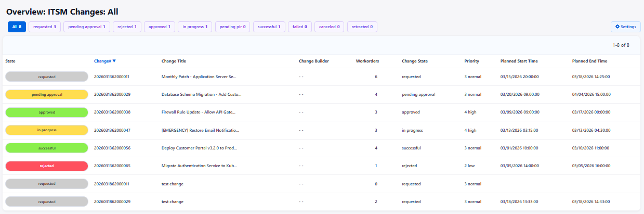Image resolution: width=644 pixels, height=214 pixels.
Task: Open change number 2026031362000047
Action: pyautogui.click(x=112, y=130)
